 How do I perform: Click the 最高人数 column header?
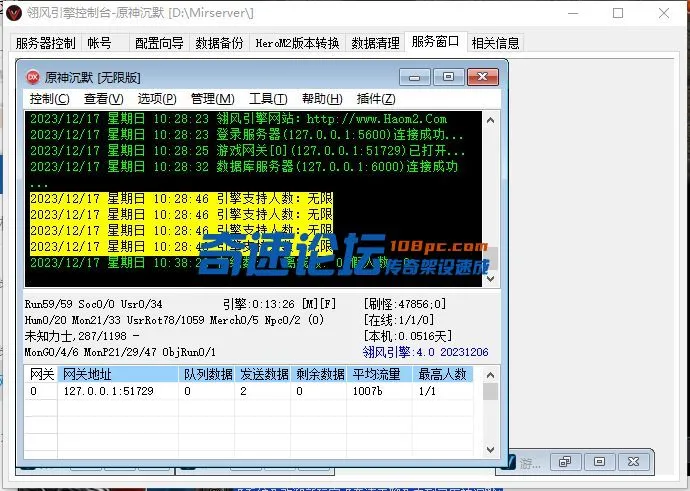pos(443,374)
